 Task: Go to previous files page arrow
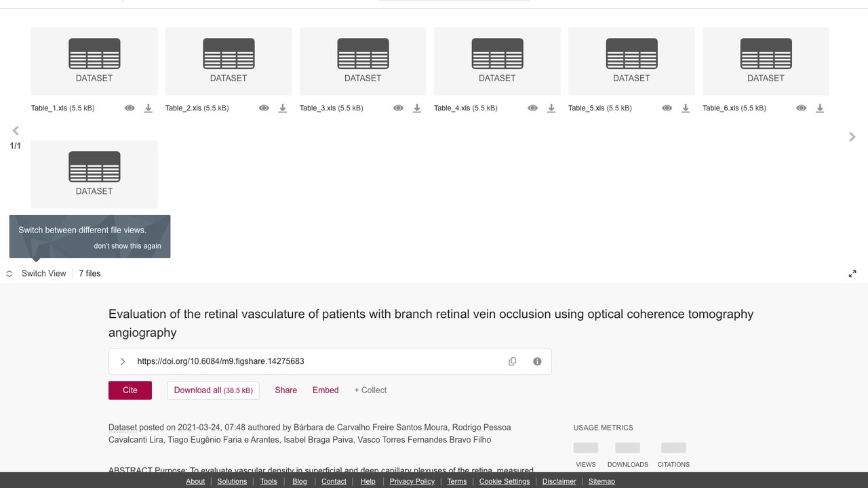[16, 131]
